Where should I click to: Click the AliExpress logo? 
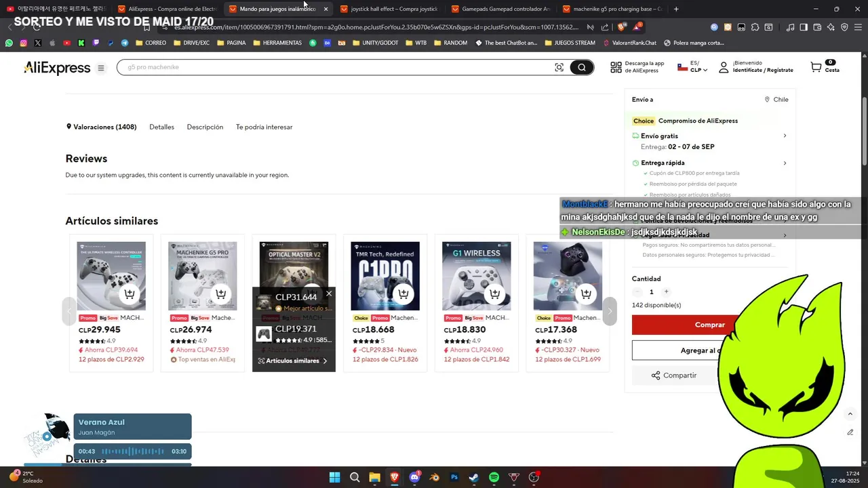57,68
